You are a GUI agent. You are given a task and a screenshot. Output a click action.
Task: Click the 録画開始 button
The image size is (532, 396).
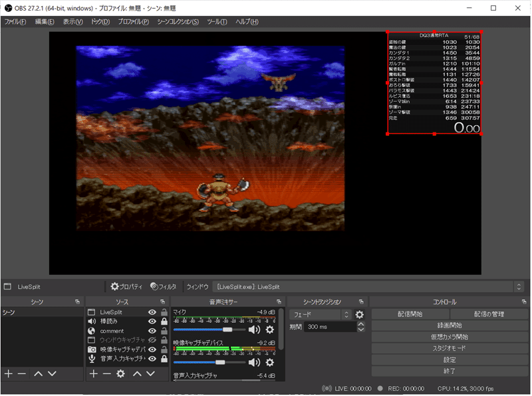450,326
